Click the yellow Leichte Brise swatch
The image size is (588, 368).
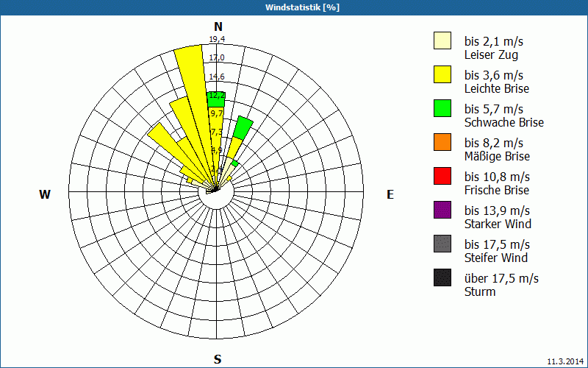442,74
